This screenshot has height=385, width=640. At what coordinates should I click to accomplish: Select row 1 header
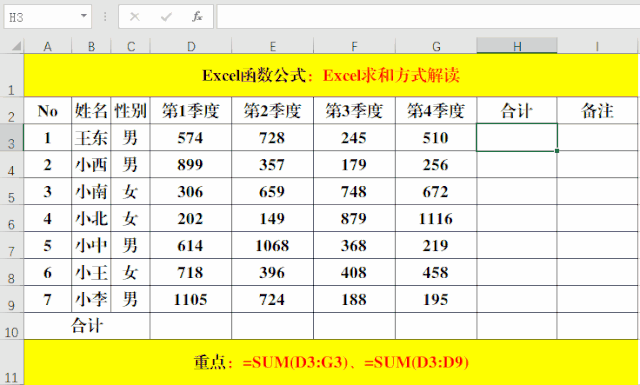click(11, 76)
